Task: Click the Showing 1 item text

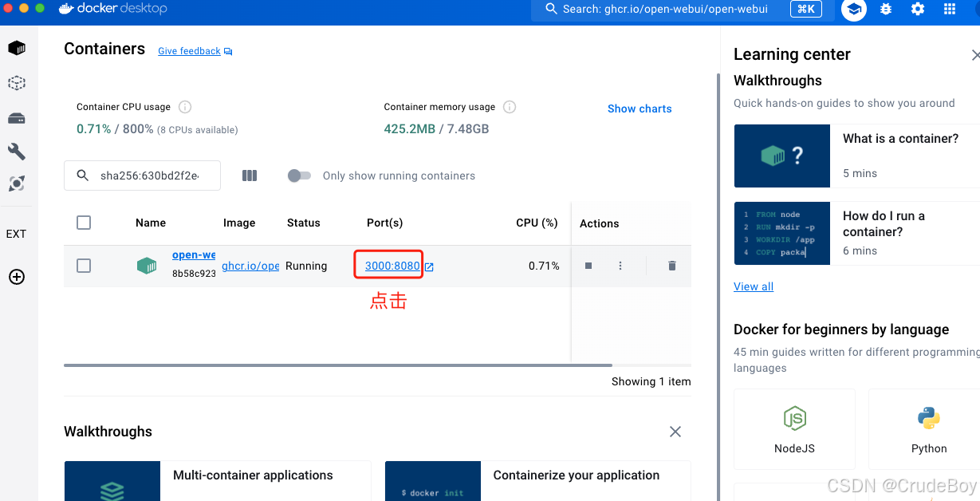Action: [651, 381]
